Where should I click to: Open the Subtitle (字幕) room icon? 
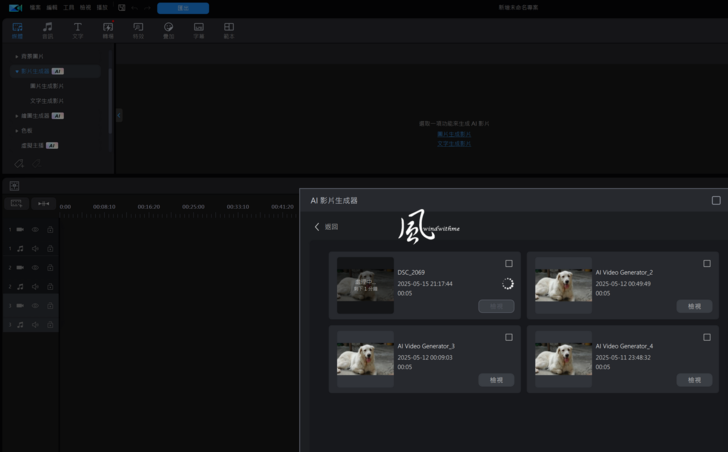click(x=198, y=29)
